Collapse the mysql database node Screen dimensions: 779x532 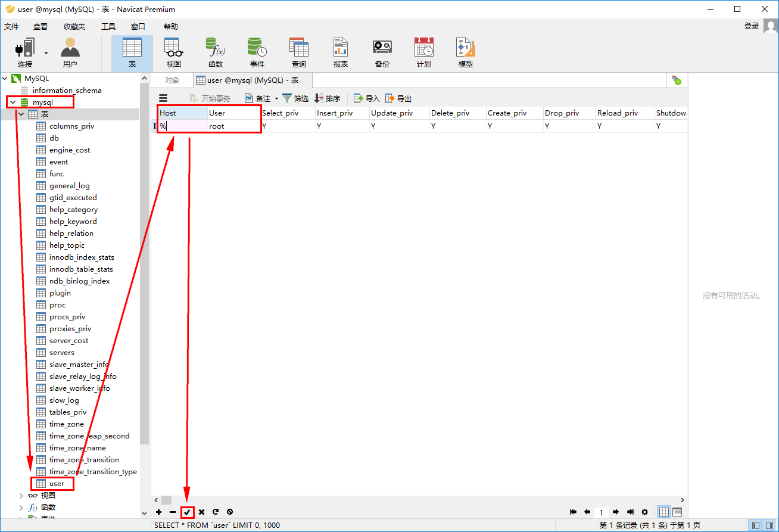[x=13, y=102]
